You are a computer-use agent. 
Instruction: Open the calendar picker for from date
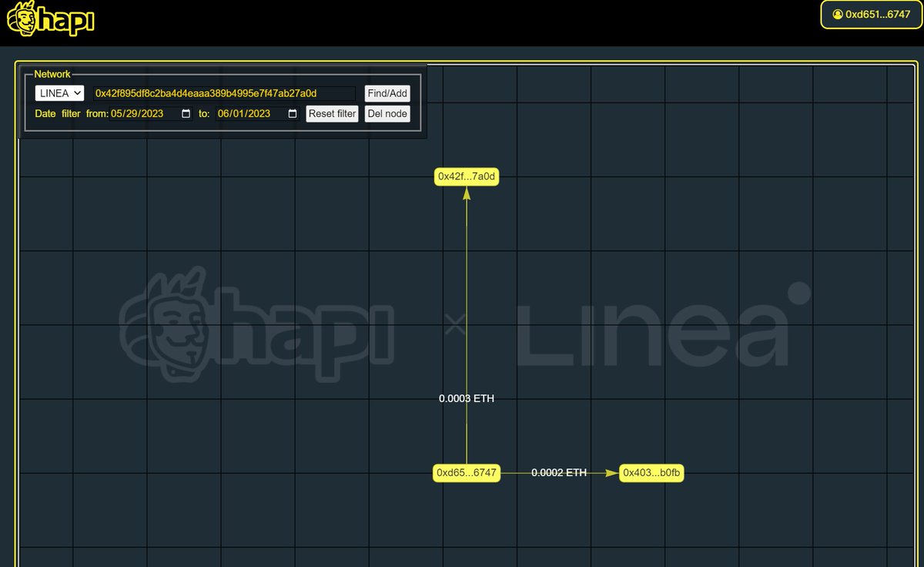coord(186,113)
